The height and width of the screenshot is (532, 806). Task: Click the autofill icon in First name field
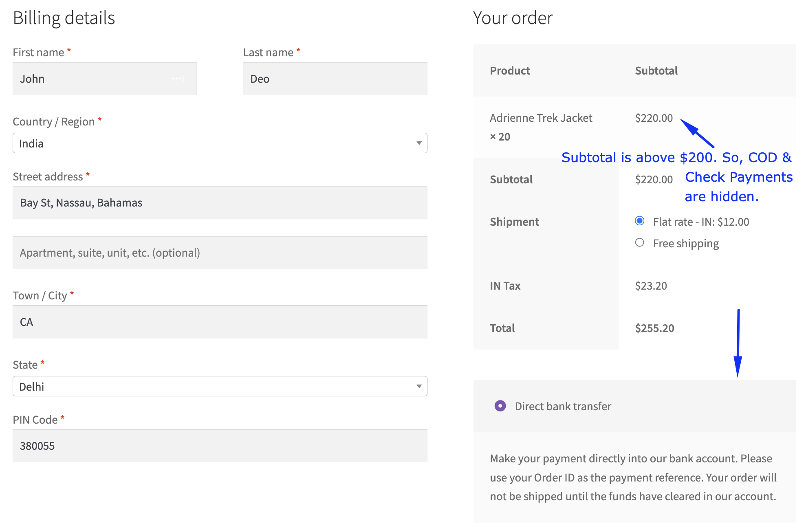(178, 79)
